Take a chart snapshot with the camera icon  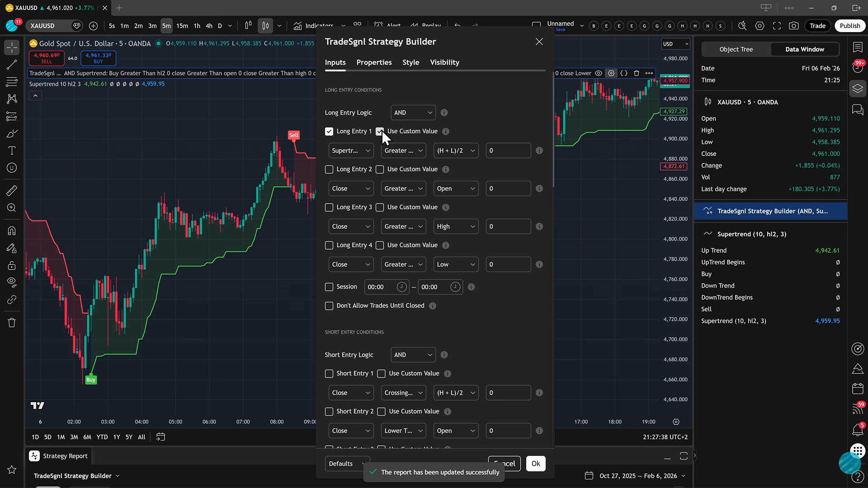[794, 26]
